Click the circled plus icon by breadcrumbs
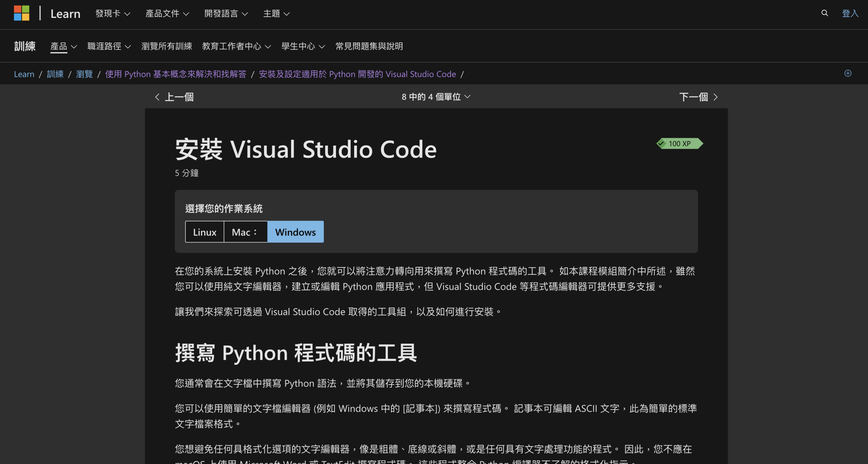The width and height of the screenshot is (868, 464). coord(848,73)
